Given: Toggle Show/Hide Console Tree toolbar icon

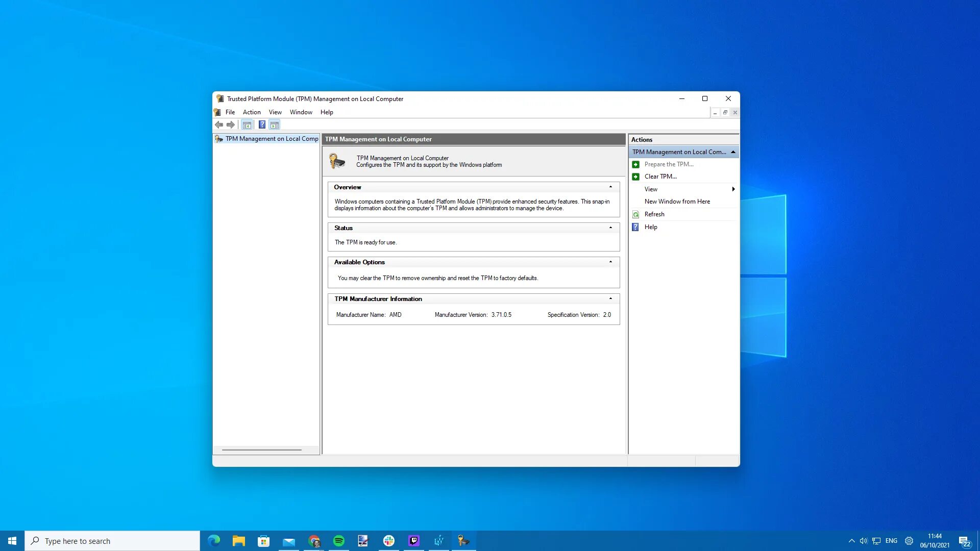Looking at the screenshot, I should click(x=247, y=124).
